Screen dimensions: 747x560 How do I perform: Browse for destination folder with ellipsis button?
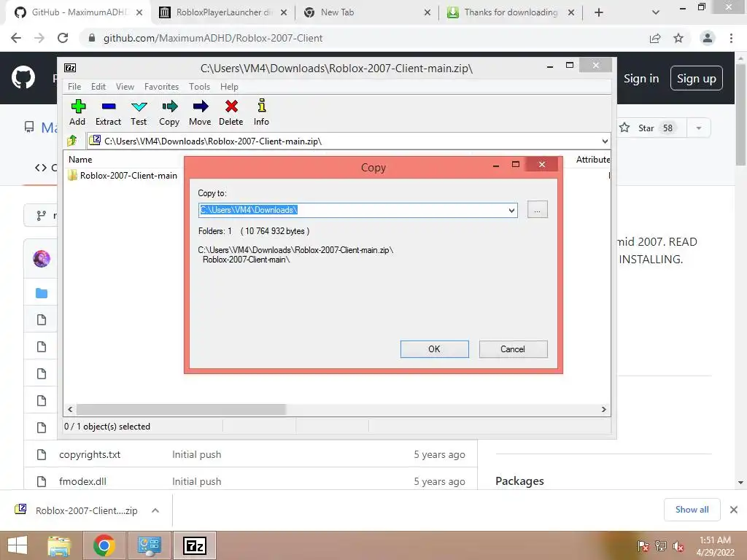(x=538, y=209)
